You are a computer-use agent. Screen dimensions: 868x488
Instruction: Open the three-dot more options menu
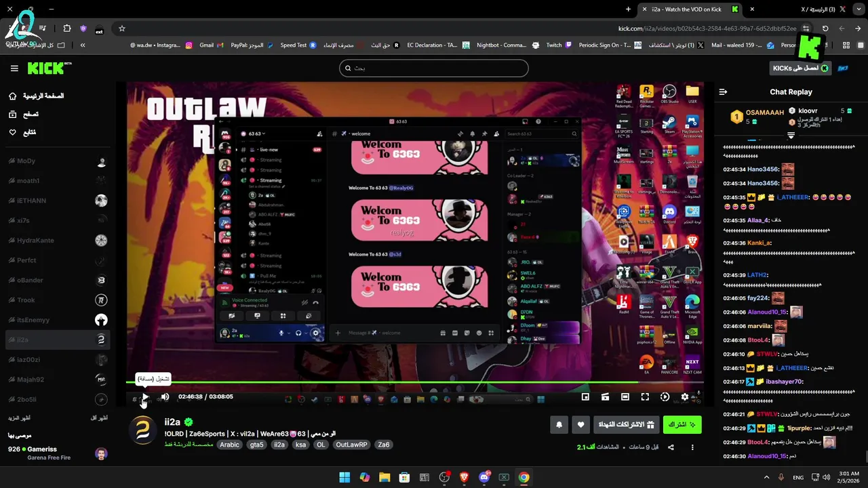(x=692, y=447)
